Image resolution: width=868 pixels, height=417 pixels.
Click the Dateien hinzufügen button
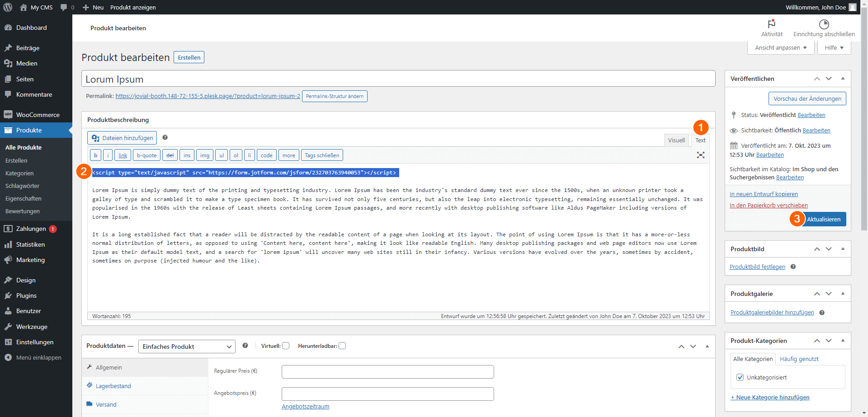coord(122,138)
